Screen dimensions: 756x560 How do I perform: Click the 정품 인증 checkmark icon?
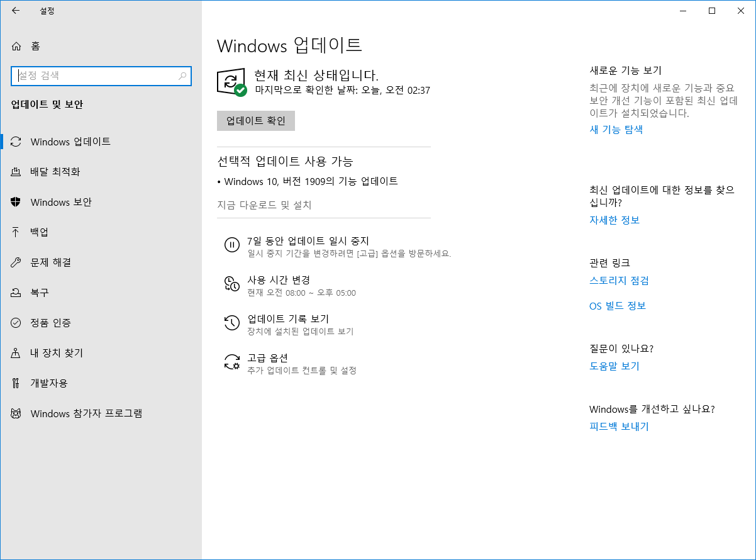16,323
